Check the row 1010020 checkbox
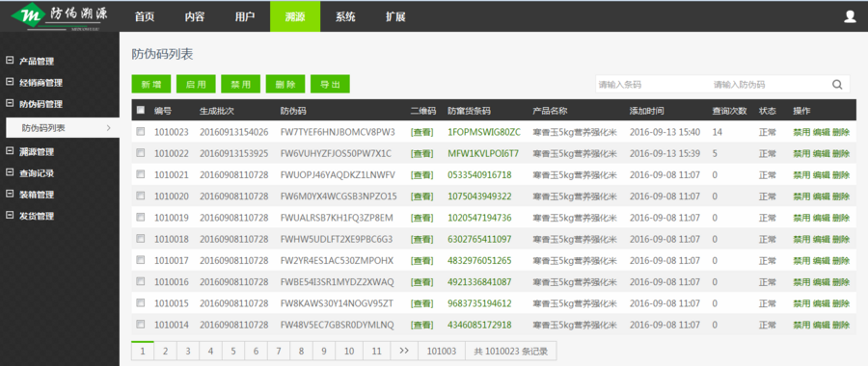Viewport: 868px width, 366px height. coord(141,196)
